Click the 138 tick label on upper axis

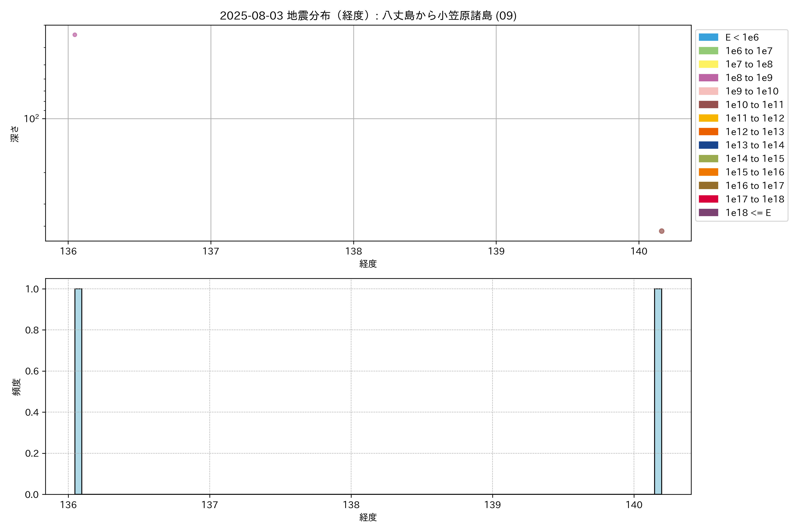[354, 251]
